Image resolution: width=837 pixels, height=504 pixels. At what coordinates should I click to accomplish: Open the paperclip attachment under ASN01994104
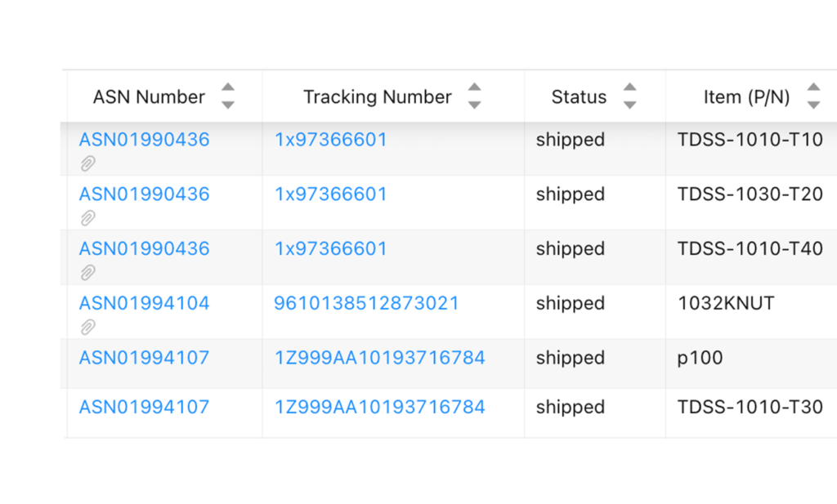tap(87, 328)
